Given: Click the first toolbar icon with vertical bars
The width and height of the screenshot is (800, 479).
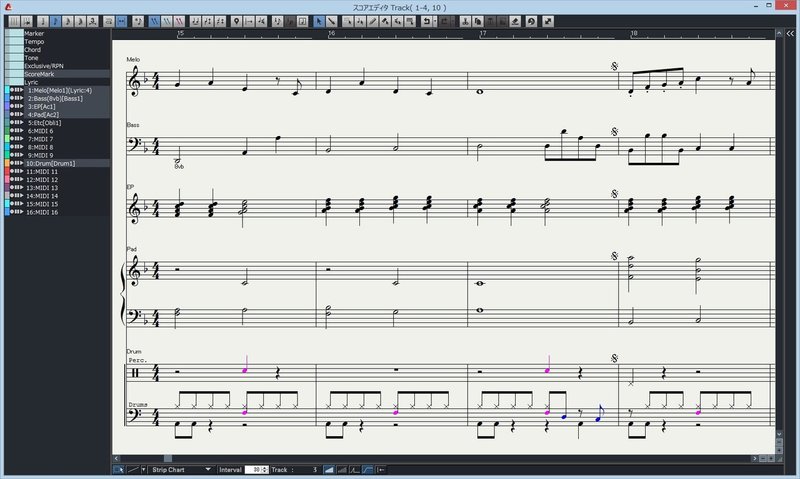Looking at the screenshot, I should 14,21.
